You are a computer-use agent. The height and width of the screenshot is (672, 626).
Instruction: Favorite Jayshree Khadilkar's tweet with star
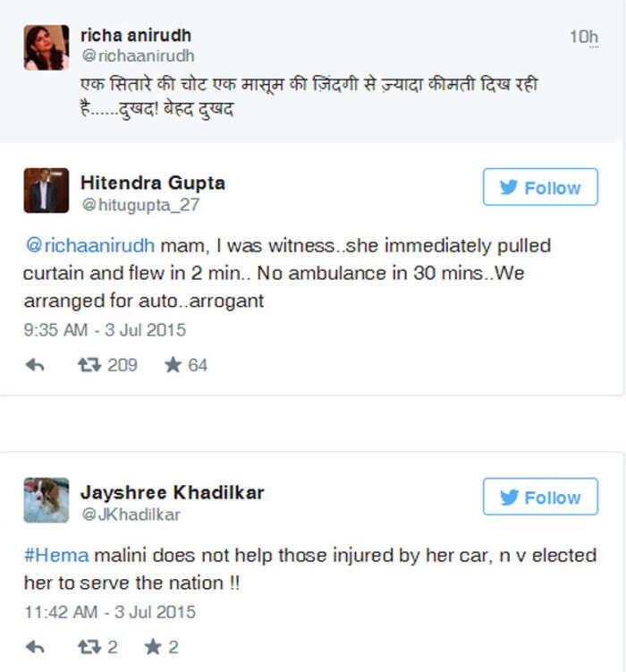[x=153, y=647]
